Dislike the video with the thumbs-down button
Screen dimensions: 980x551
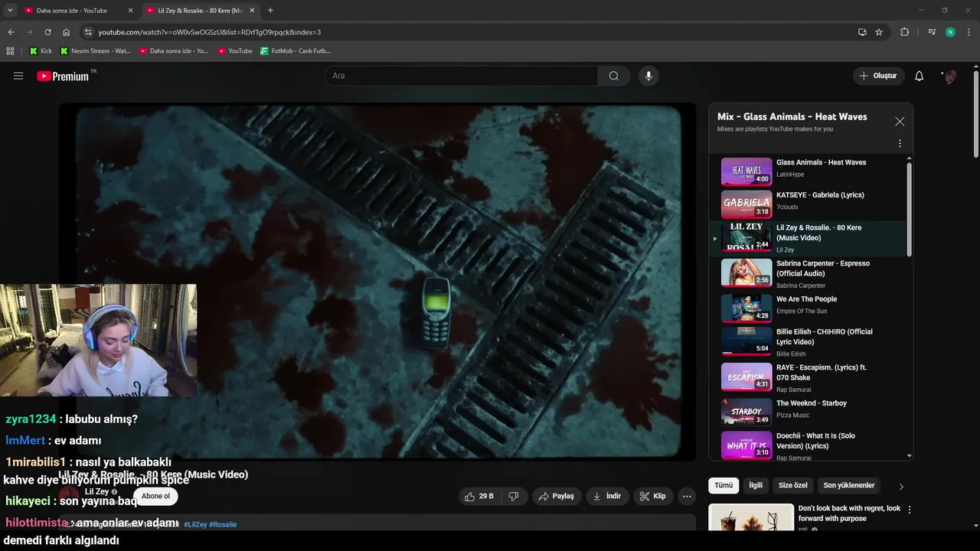tap(514, 496)
